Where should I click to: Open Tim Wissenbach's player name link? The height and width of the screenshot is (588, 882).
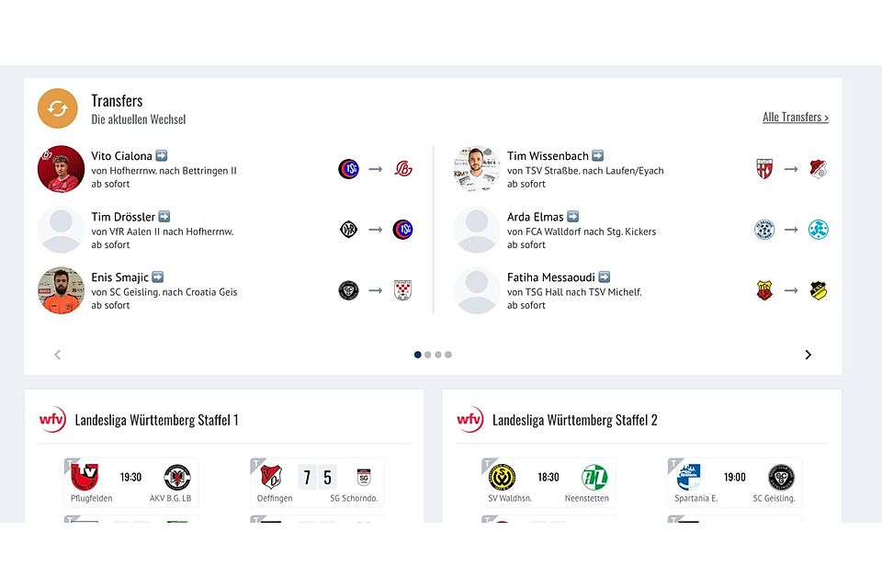[548, 156]
